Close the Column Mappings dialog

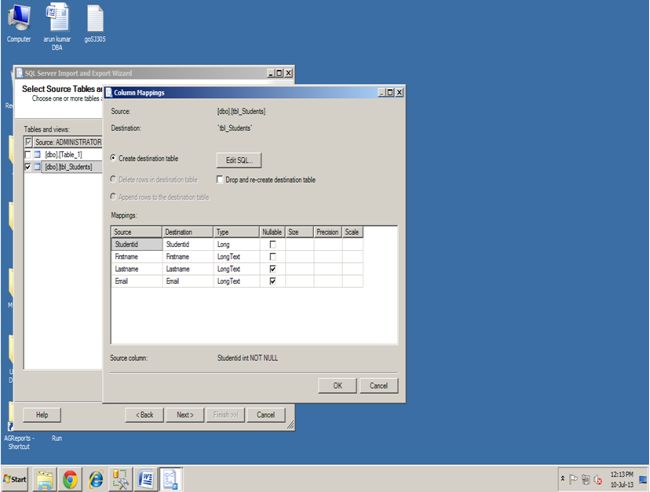(399, 92)
